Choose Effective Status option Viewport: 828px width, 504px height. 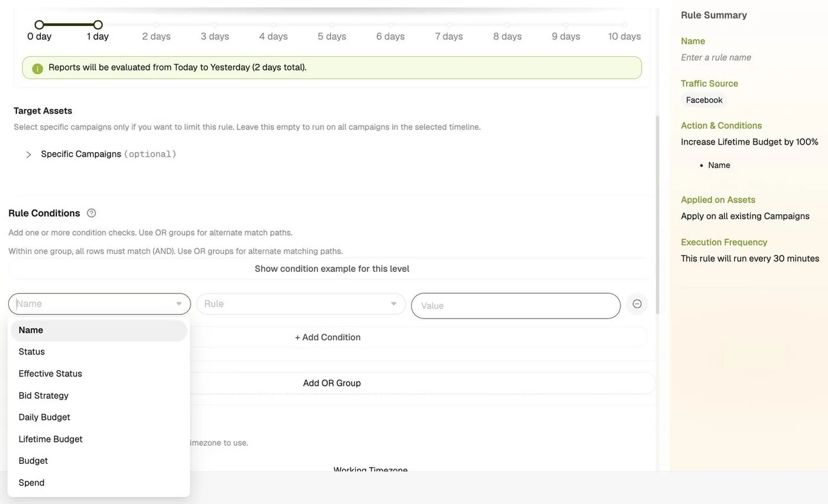(x=99, y=374)
